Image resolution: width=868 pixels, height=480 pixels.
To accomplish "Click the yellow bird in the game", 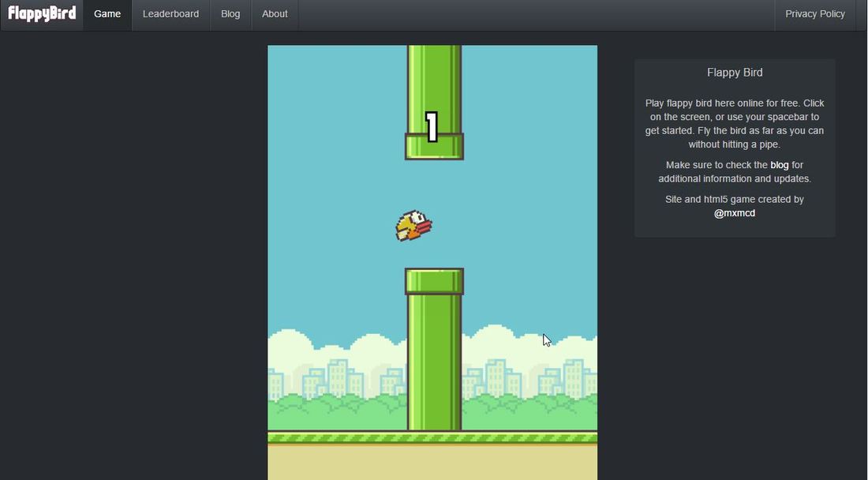I will [413, 226].
